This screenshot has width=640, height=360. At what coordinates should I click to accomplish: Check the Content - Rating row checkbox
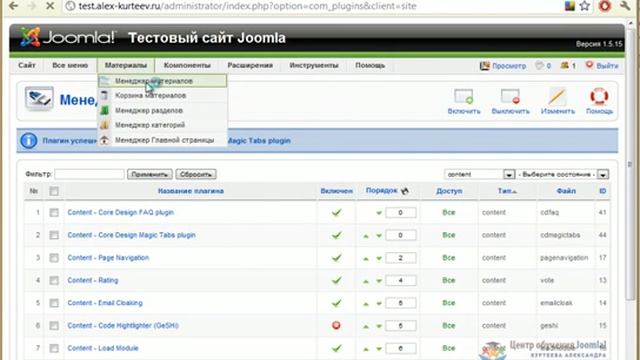click(54, 280)
